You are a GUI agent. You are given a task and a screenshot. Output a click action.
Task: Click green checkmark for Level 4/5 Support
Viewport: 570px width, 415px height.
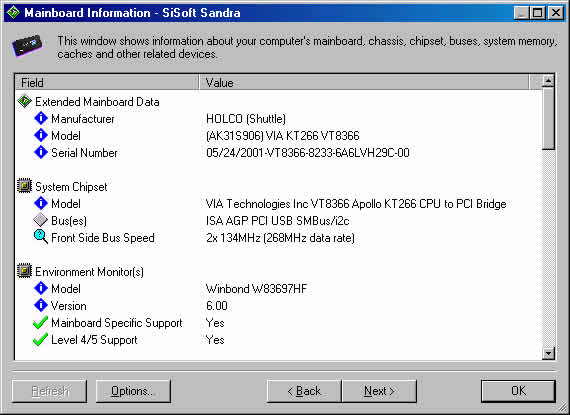40,339
